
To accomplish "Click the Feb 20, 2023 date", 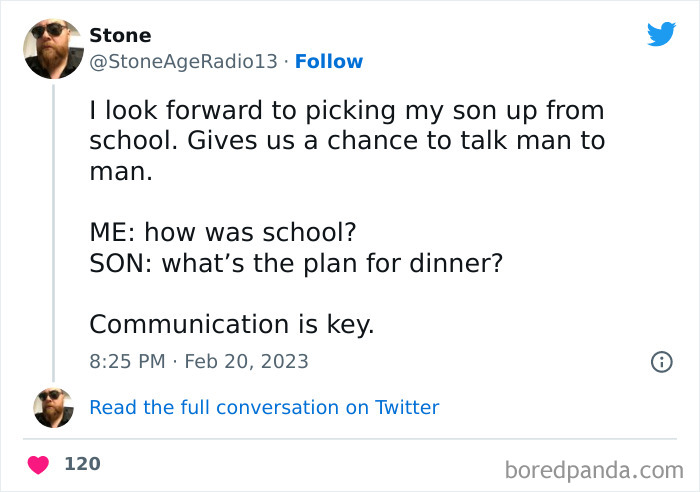I will click(250, 361).
